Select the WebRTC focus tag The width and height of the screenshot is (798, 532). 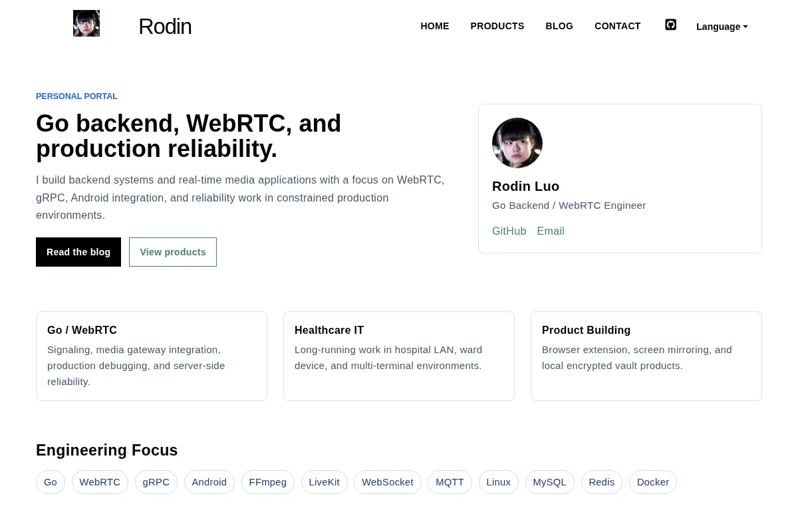point(100,482)
